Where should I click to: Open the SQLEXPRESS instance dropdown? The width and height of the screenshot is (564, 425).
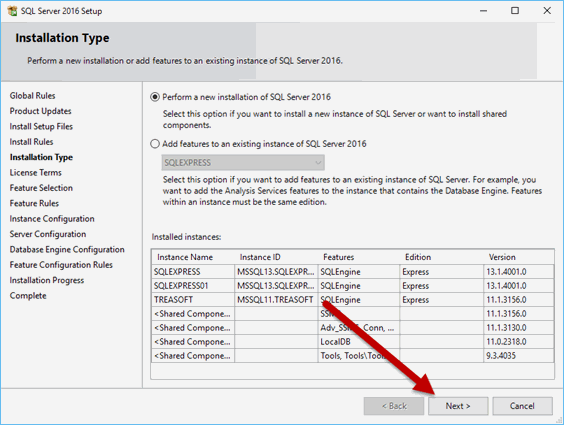point(243,163)
